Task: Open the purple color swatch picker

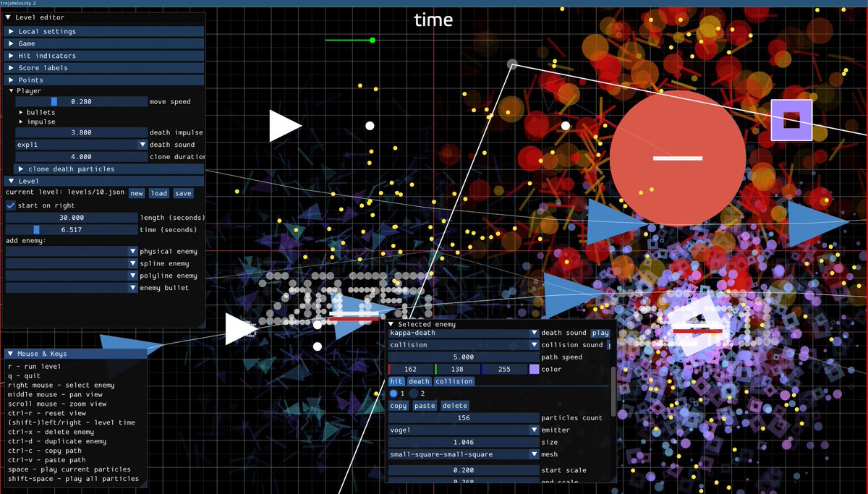Action: coord(535,370)
